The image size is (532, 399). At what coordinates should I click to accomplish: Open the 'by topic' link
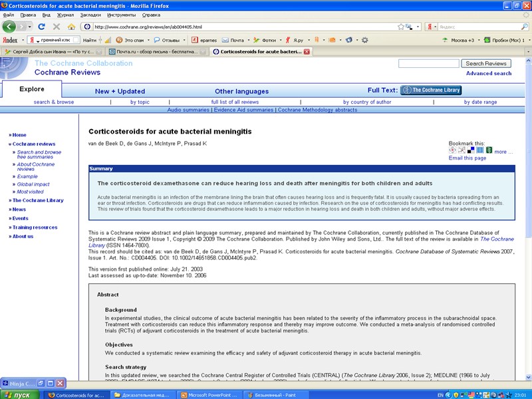pyautogui.click(x=140, y=102)
